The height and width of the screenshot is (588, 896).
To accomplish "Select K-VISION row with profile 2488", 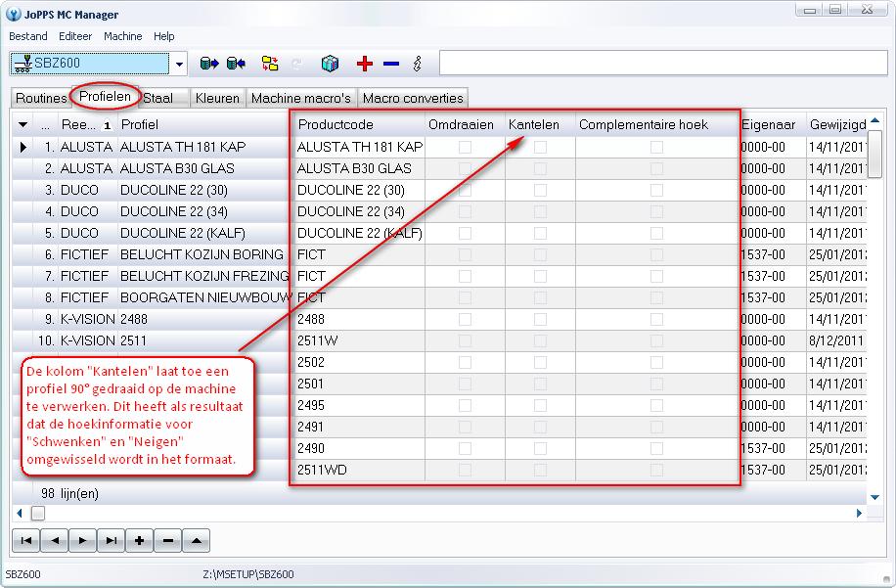I will click(x=439, y=319).
